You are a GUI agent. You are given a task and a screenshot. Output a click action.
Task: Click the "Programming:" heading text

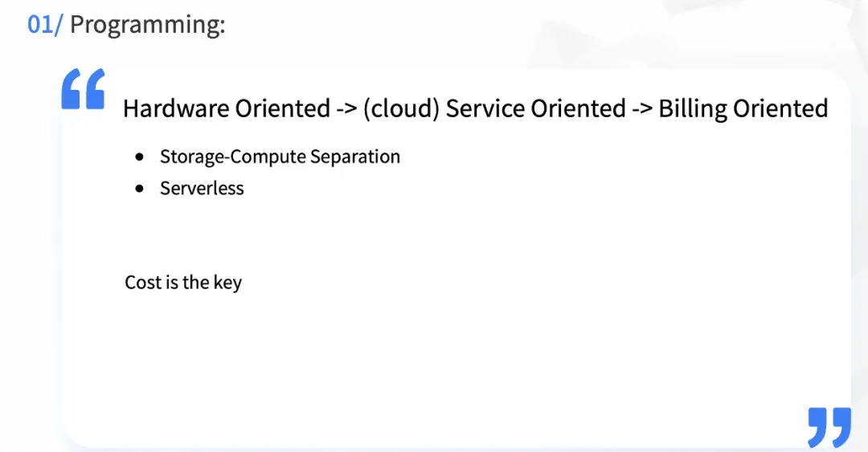point(148,25)
